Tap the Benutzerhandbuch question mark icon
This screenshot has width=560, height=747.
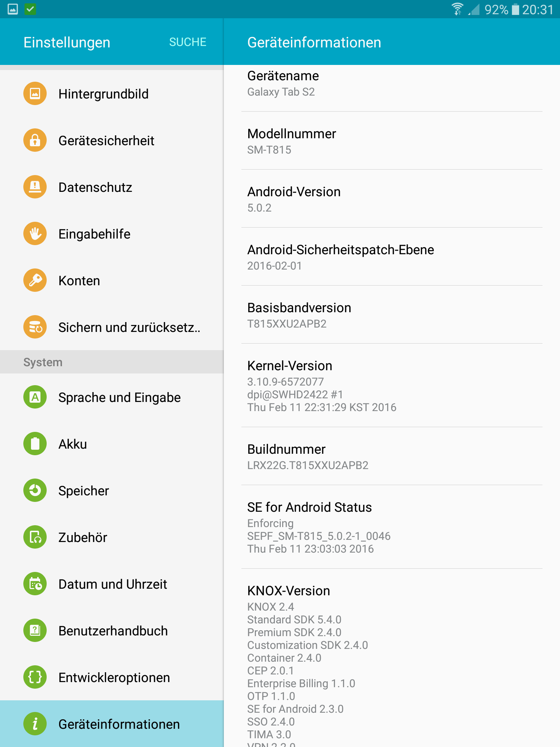(35, 631)
